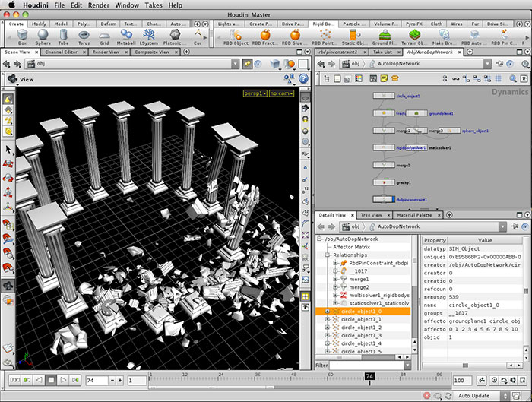The image size is (532, 402).
Task: Toggle the pin icon on the Details View path bar
Action: [x=515, y=226]
